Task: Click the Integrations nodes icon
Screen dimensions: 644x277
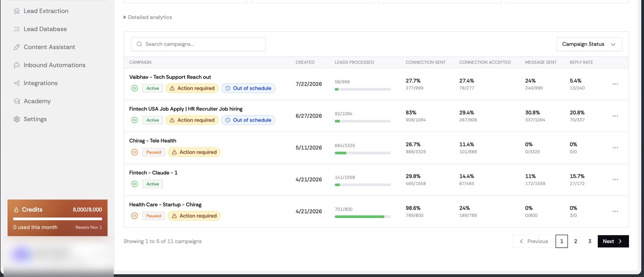Action: click(17, 83)
